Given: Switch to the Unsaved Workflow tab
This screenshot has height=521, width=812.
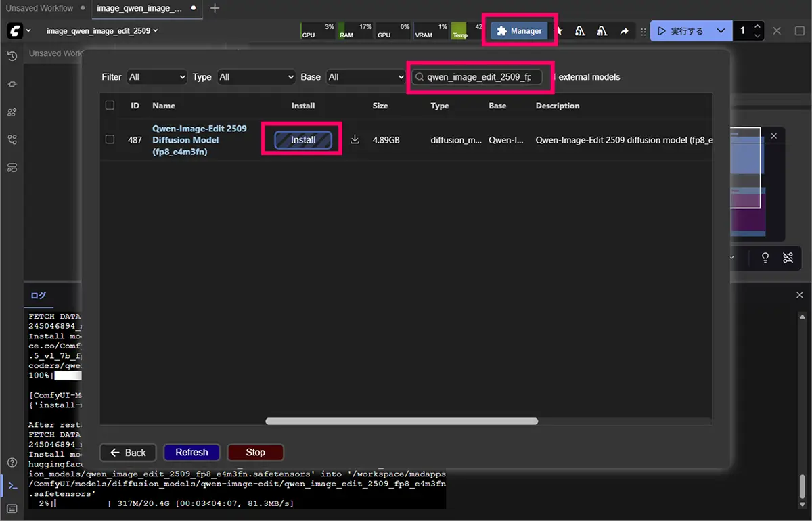Looking at the screenshot, I should 41,8.
